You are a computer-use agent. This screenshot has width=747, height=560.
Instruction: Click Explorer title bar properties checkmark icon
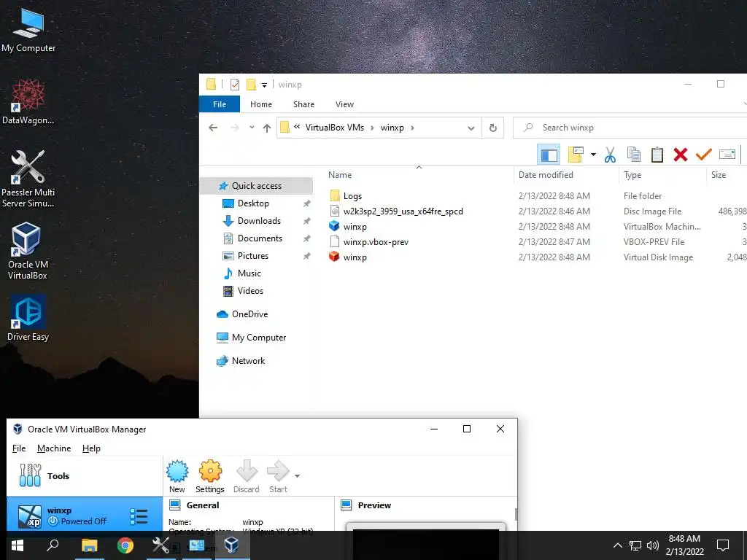coord(234,85)
